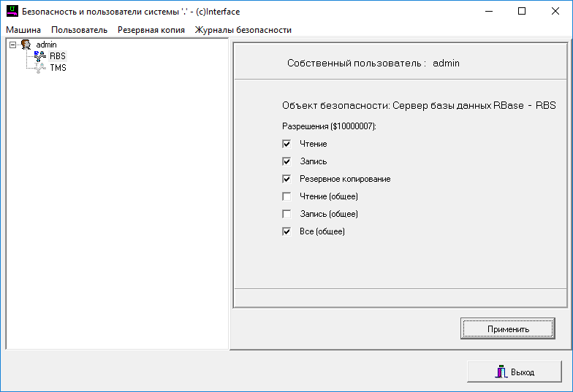573x392 pixels.
Task: Click the RBS database server icon
Action: pyautogui.click(x=39, y=56)
